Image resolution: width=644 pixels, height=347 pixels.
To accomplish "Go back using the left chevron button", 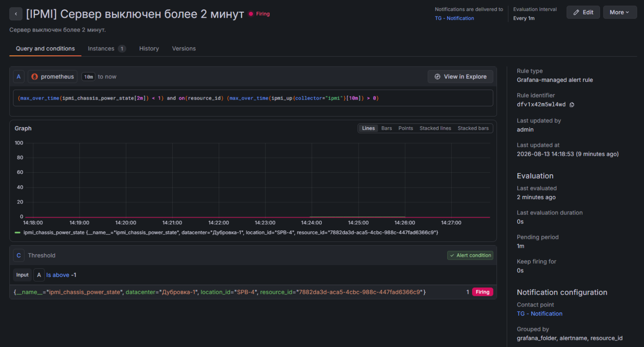I will tap(16, 14).
